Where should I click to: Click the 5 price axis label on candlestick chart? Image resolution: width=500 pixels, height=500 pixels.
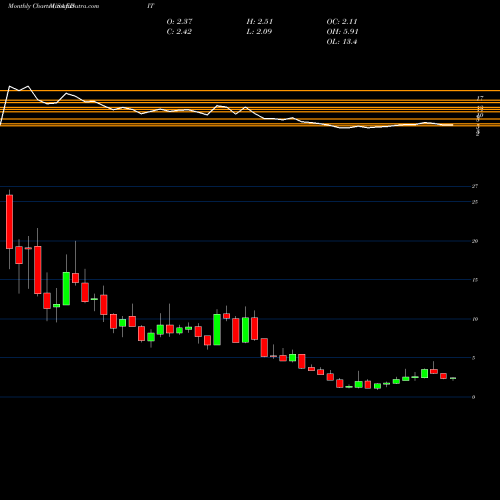coord(473,358)
